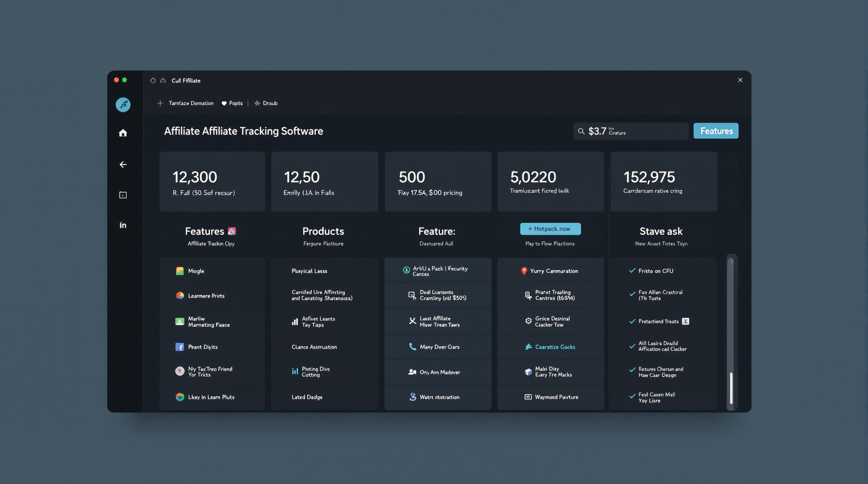Toggle the Retures Chersan and Haw Caar checkmark
This screenshot has height=484, width=868.
pyautogui.click(x=632, y=370)
